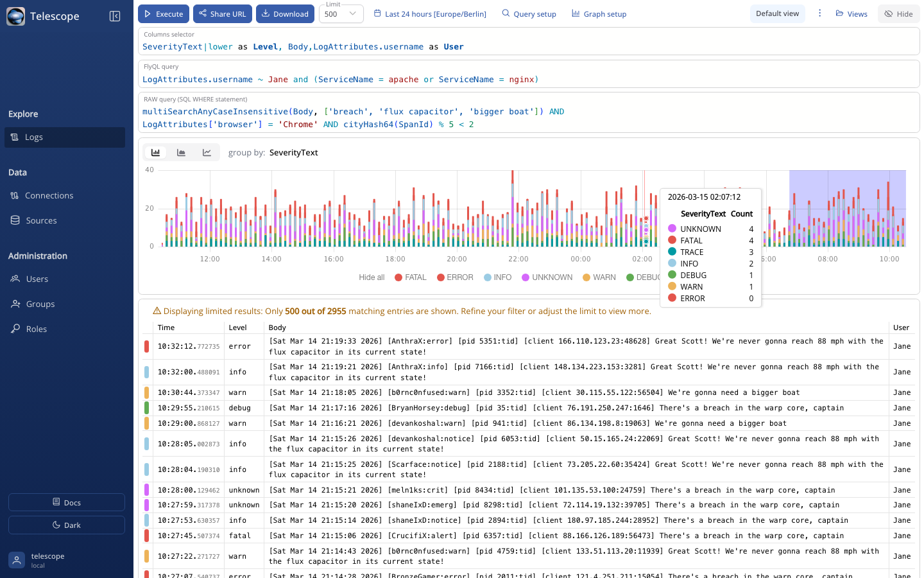The image size is (924, 578).
Task: Click green severity marker of 10:29:55 debug row
Action: point(146,408)
